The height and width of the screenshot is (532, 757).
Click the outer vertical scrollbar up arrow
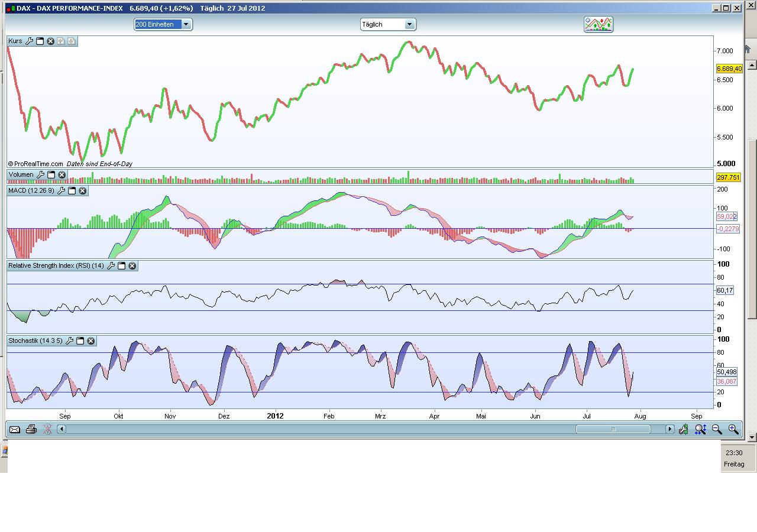pos(752,64)
